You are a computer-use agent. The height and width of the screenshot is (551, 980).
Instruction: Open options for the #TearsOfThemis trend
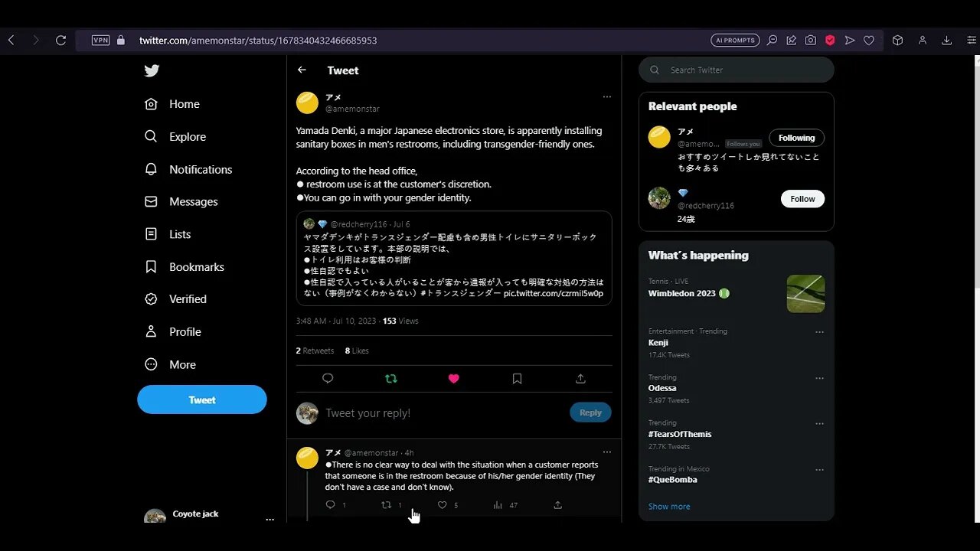[819, 424]
